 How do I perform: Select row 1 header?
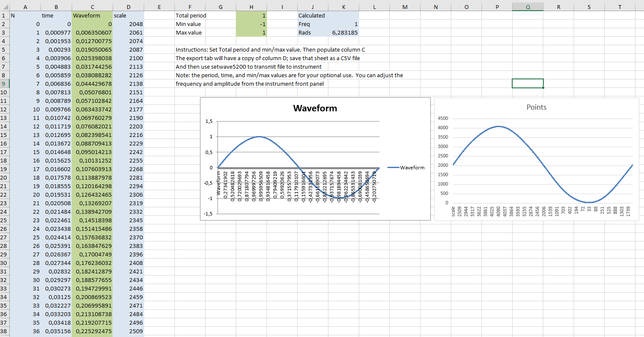click(4, 15)
